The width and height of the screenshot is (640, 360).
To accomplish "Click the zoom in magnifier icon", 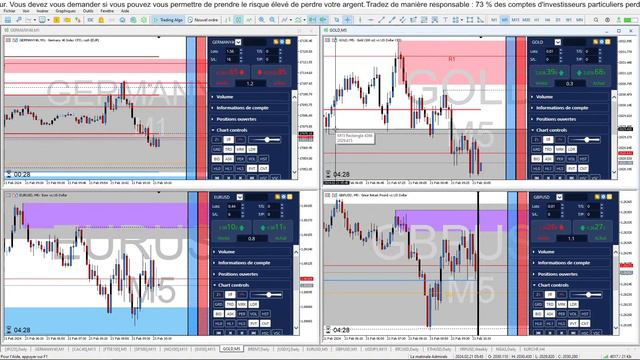I will 262,20.
